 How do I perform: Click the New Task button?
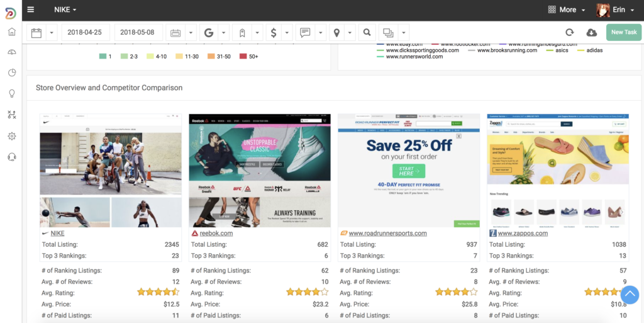[623, 33]
